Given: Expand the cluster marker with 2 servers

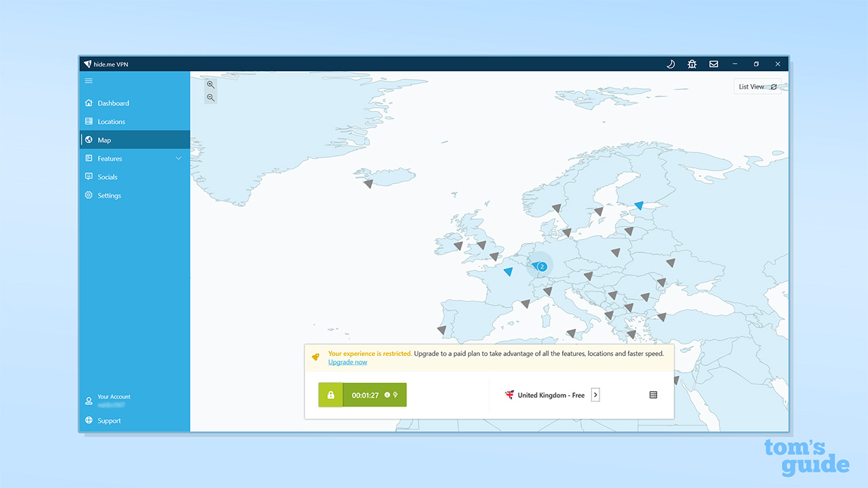Looking at the screenshot, I should pyautogui.click(x=540, y=266).
